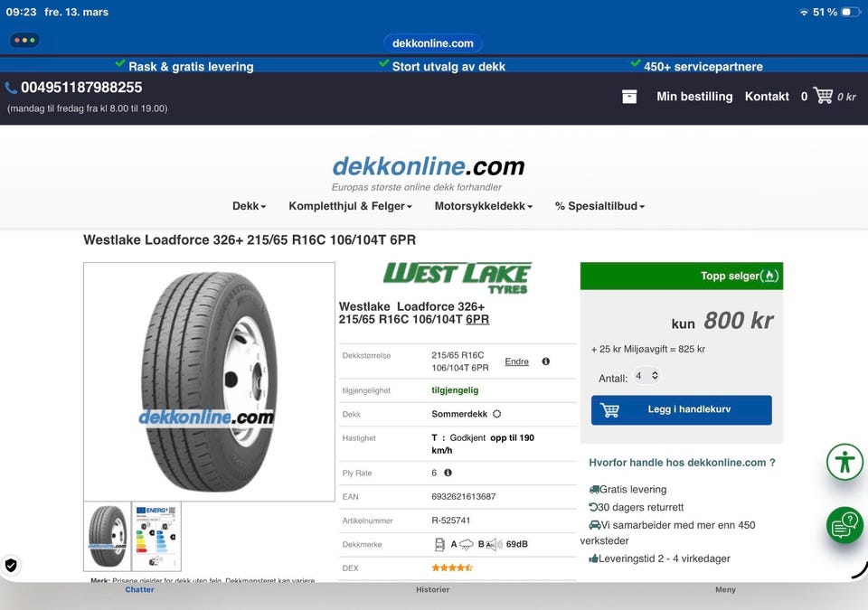Expand the Motorsykkeldekk menu
Screen dimensions: 868x610
483,206
